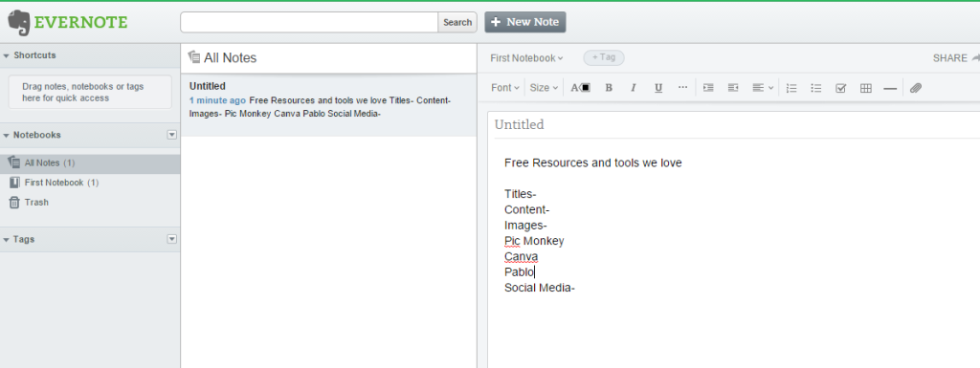Open the Notebooks options dropdown arrow

(x=172, y=135)
